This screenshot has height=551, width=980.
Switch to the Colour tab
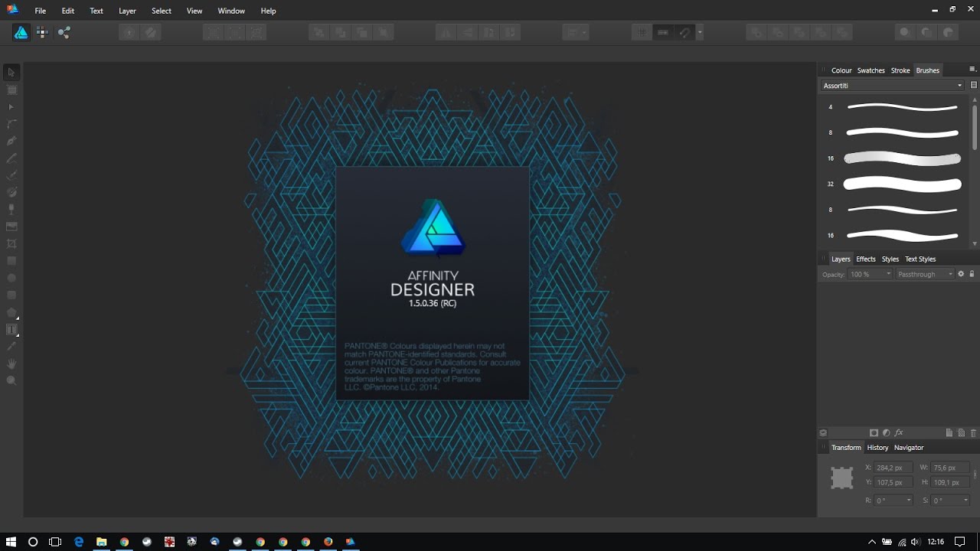pyautogui.click(x=841, y=70)
